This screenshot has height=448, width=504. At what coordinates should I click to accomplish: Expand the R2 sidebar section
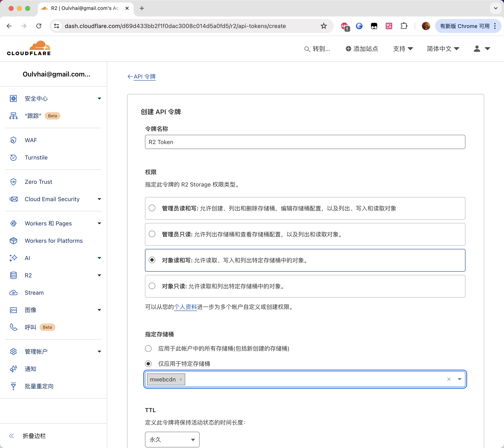click(99, 275)
